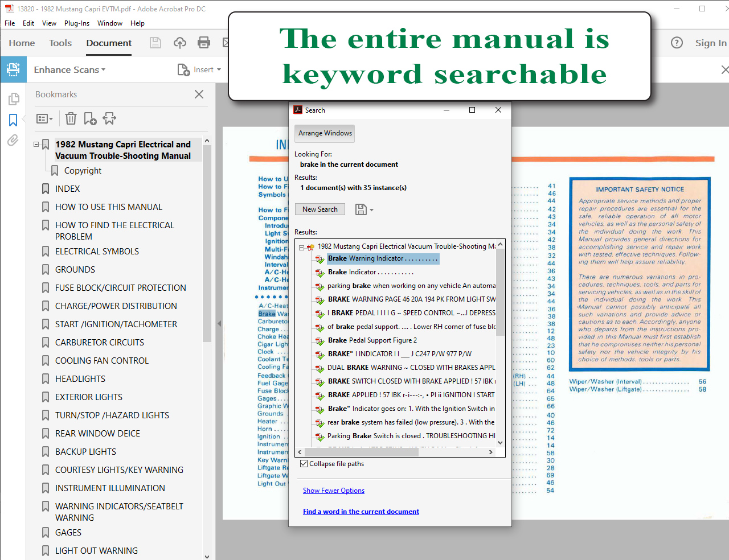Image resolution: width=729 pixels, height=560 pixels.
Task: Open the bookmarks options menu dropdown
Action: [45, 118]
